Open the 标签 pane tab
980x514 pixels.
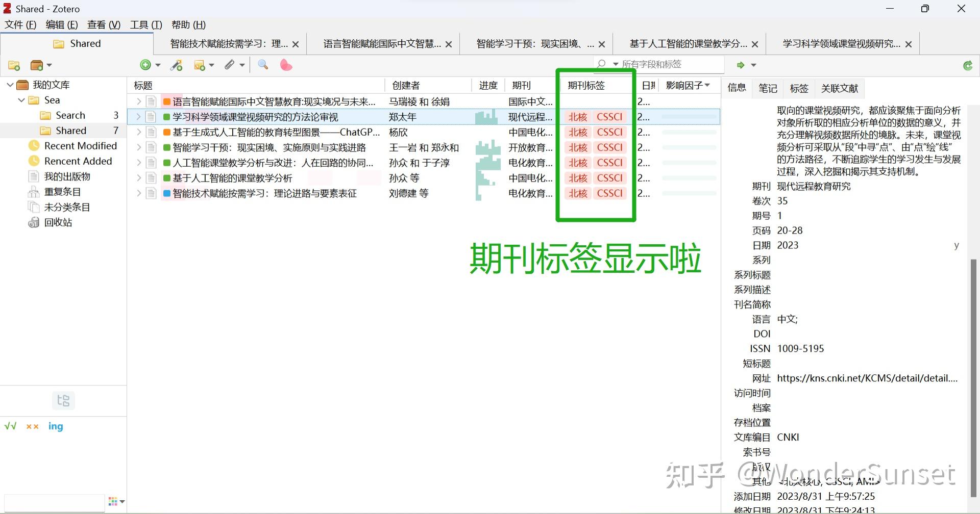pyautogui.click(x=799, y=88)
